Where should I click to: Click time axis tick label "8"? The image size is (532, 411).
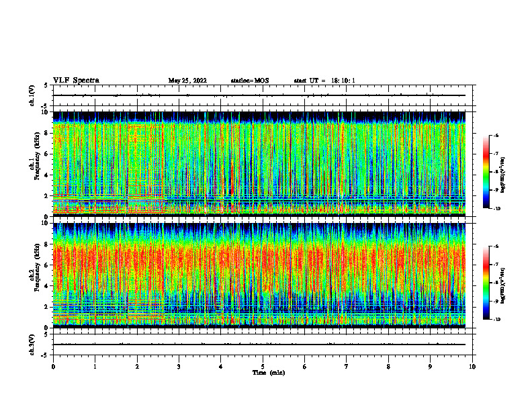[388, 367]
